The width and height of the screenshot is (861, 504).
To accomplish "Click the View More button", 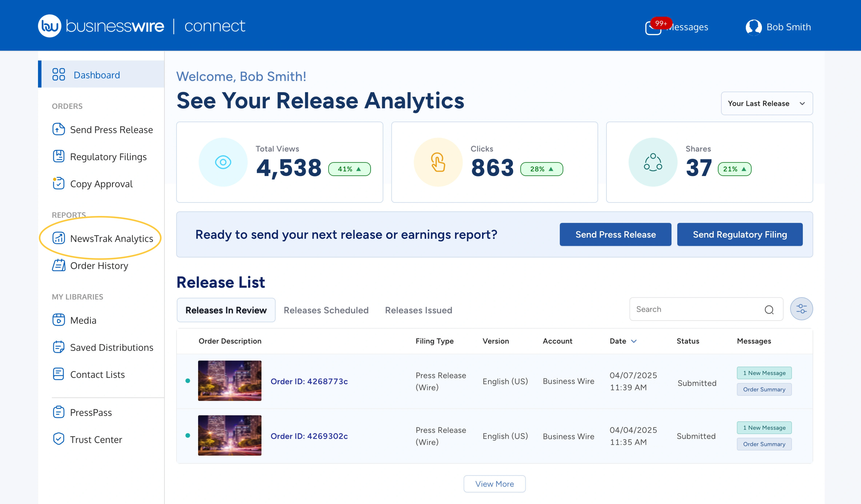I will [x=494, y=484].
